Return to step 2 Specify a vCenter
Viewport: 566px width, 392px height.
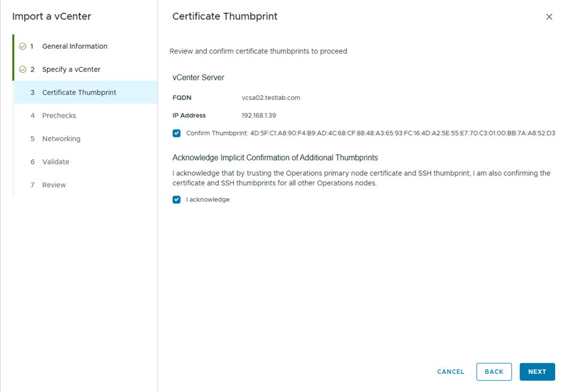pyautogui.click(x=71, y=69)
